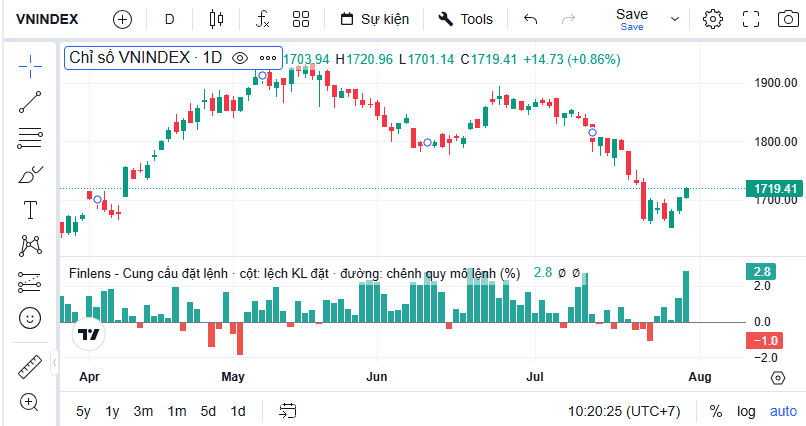Open the indicators fx menu
The width and height of the screenshot is (806, 426).
point(262,20)
